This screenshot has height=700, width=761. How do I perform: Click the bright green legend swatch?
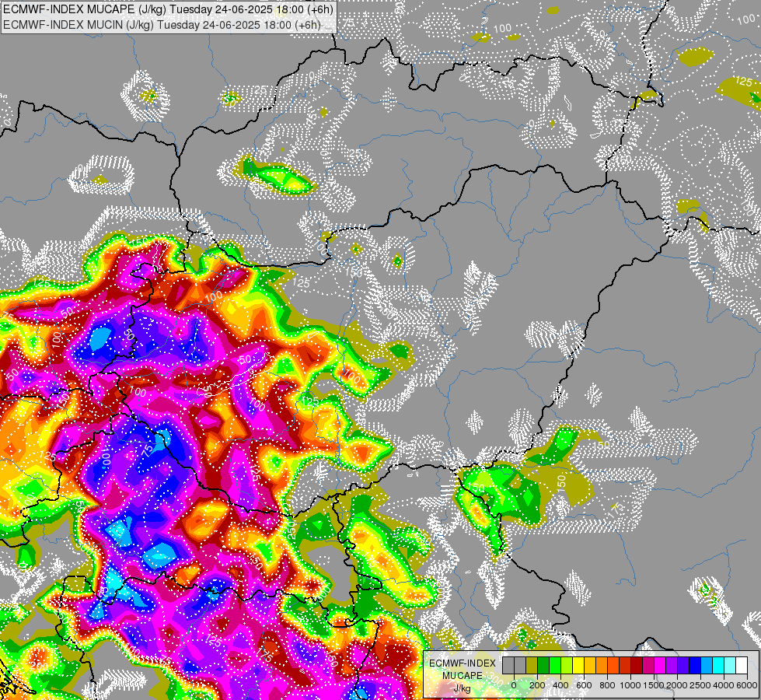coord(555,666)
